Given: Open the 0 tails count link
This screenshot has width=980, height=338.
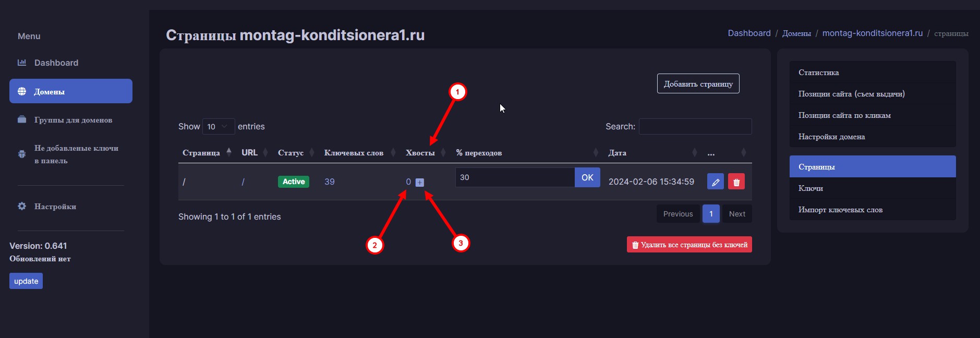Looking at the screenshot, I should [x=408, y=182].
